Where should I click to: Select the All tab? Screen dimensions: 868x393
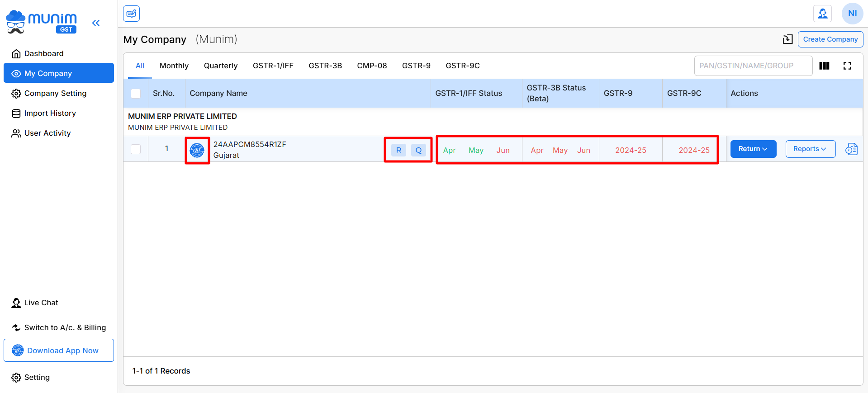pos(140,66)
